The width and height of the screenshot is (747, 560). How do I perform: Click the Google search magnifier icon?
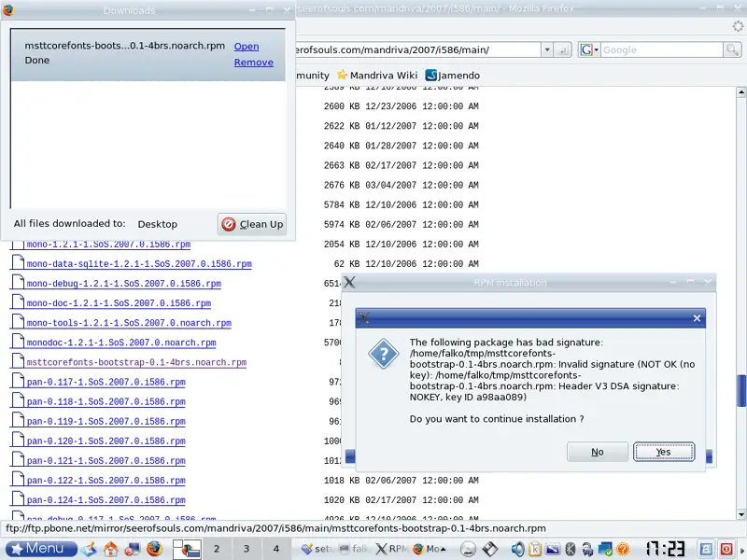click(732, 49)
